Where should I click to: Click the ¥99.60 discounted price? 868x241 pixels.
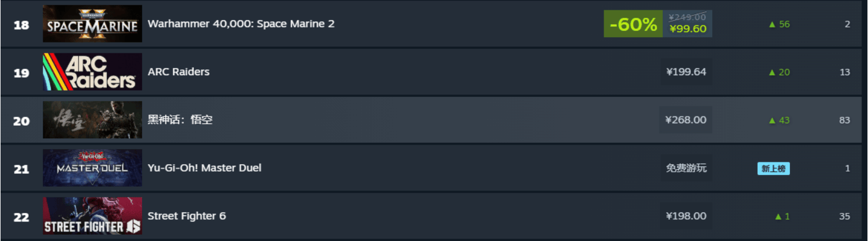[688, 29]
